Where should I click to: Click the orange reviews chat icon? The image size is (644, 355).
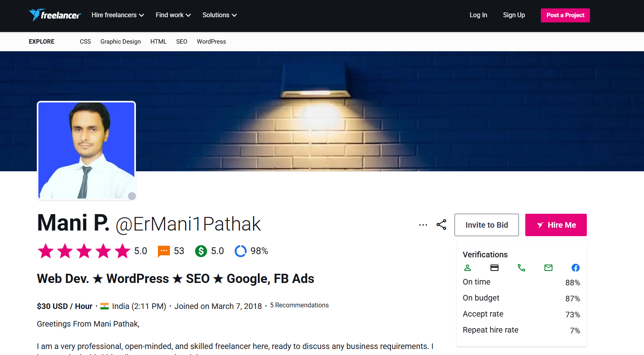[x=164, y=251]
